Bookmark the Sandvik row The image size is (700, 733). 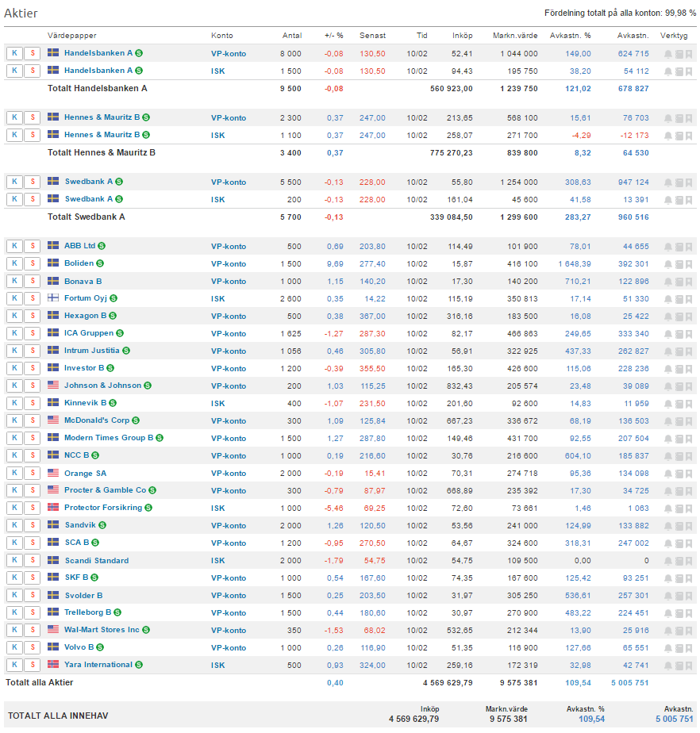coord(689,527)
